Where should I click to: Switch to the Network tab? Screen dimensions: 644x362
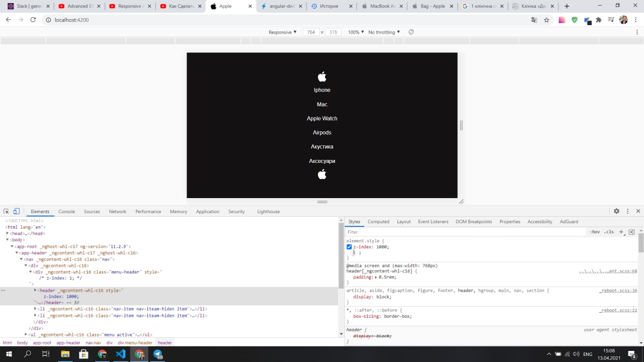coord(118,212)
